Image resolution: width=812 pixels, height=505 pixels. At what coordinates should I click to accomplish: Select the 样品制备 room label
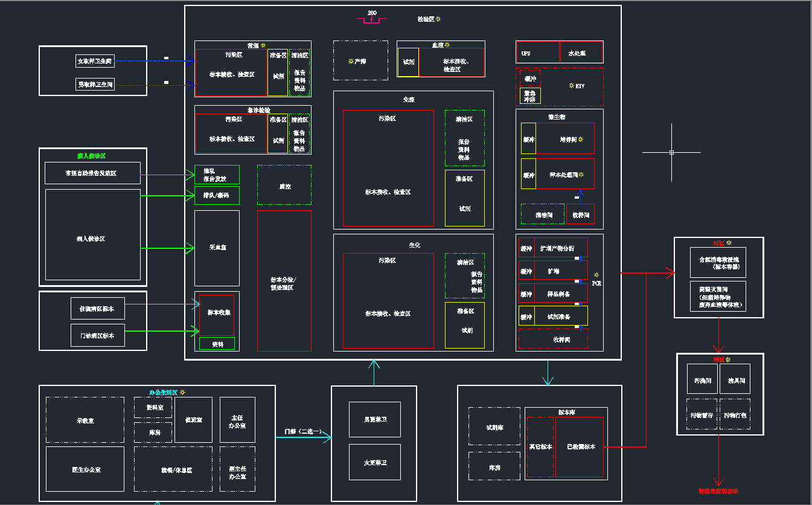coord(557,294)
